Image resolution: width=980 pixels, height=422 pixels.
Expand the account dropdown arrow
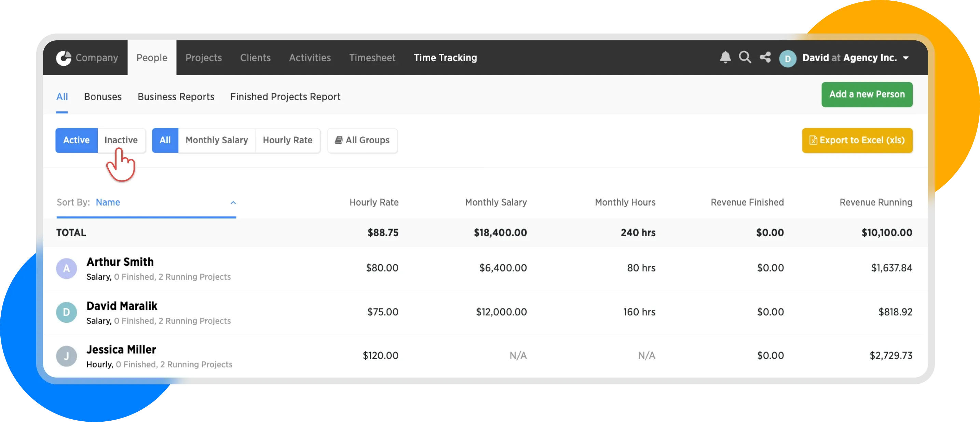point(906,58)
